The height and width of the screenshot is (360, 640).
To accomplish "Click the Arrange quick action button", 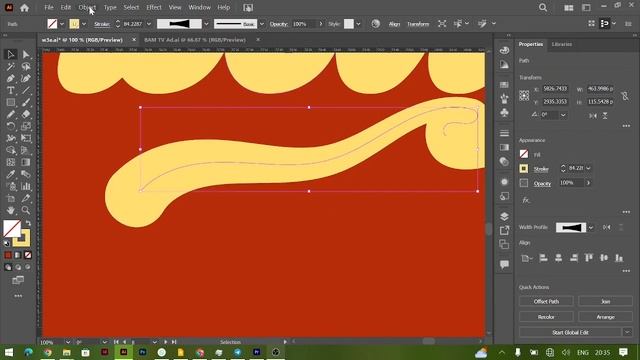I will (x=605, y=317).
